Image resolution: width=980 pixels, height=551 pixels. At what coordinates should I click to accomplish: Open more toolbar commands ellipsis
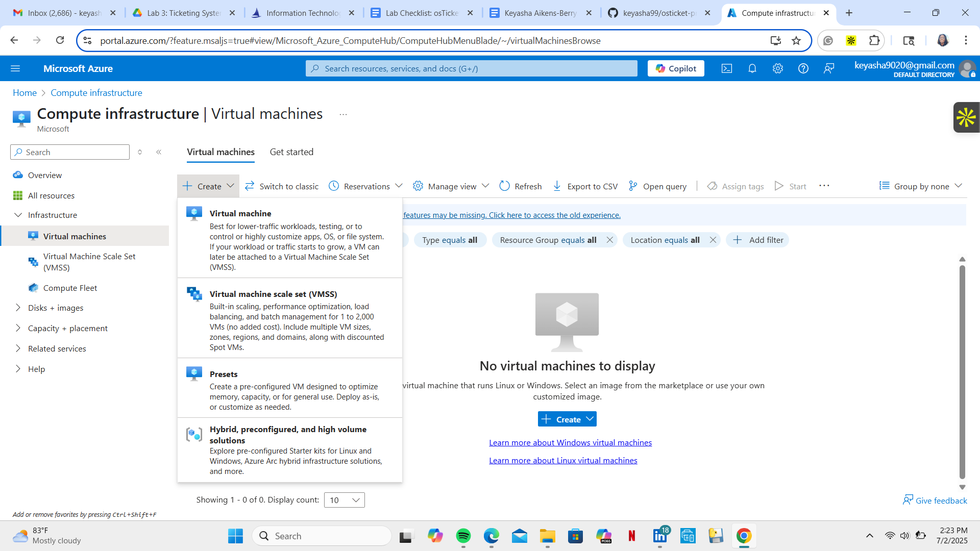pyautogui.click(x=824, y=186)
